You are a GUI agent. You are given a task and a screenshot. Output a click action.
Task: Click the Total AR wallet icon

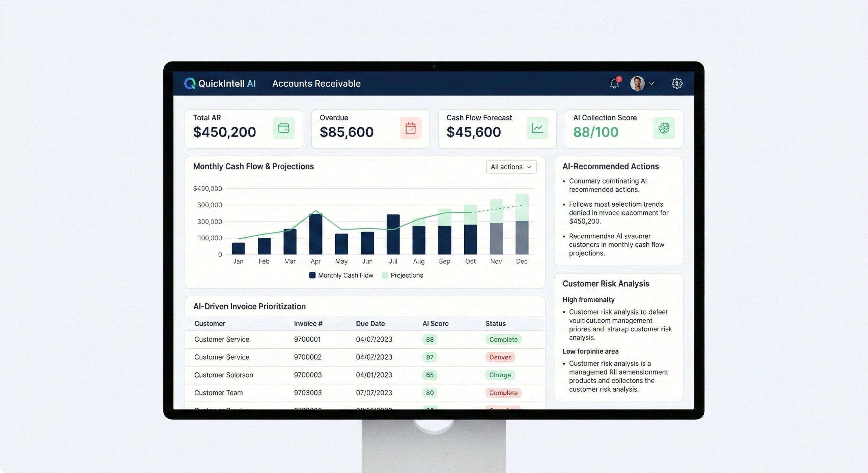point(284,128)
